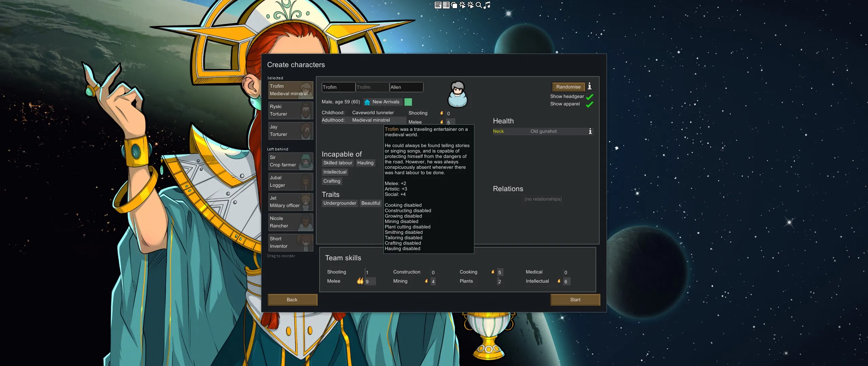Viewport: 868px width, 366px height.
Task: Click info icon next to Randomise
Action: click(590, 86)
